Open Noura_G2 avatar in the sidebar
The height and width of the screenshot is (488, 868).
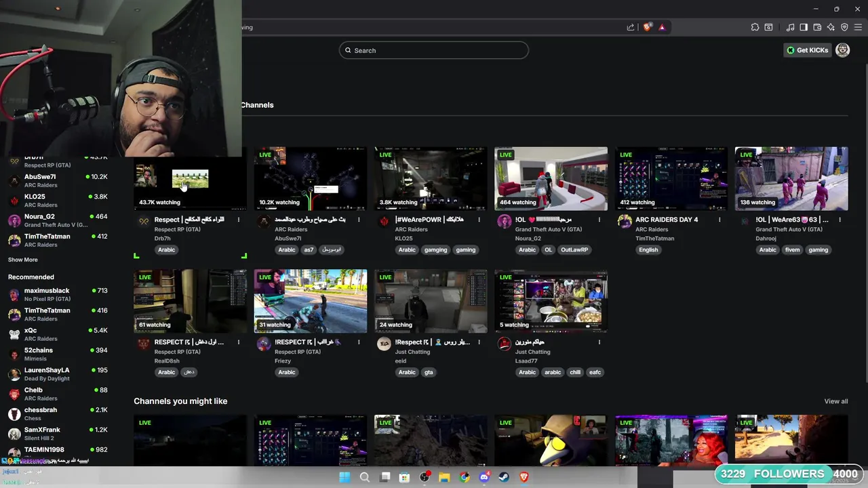[14, 220]
